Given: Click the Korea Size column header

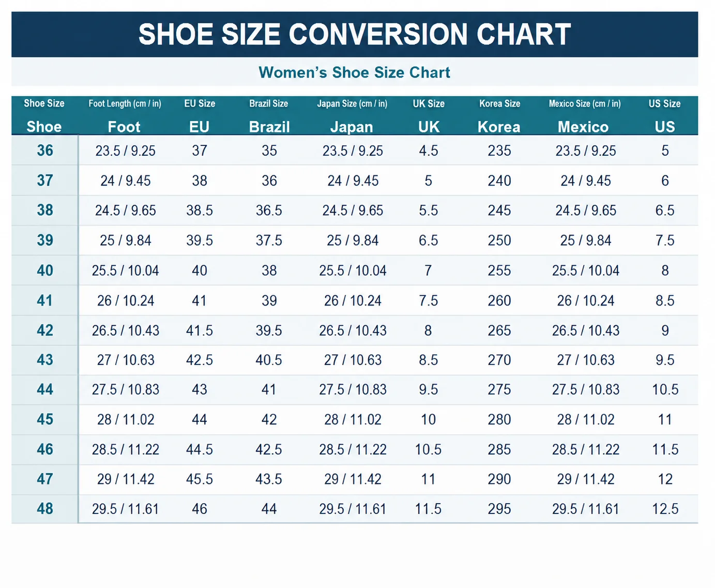Looking at the screenshot, I should pos(499,115).
